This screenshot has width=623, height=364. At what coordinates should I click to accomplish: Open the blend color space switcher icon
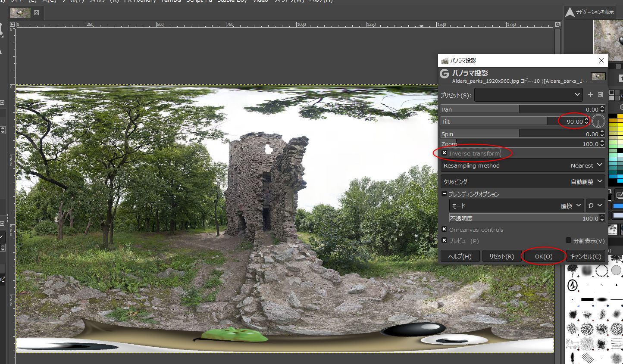point(595,206)
